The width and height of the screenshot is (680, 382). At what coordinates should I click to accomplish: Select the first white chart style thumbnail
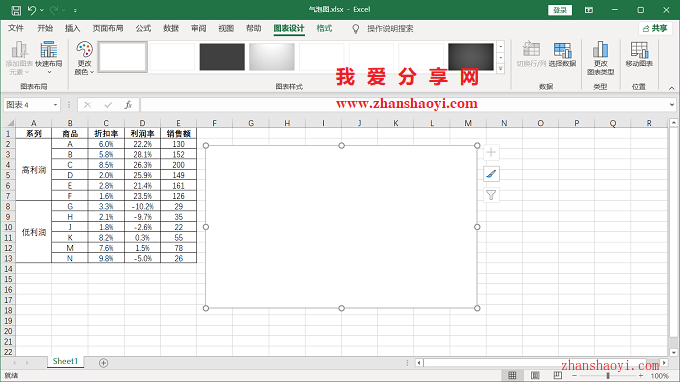pos(122,57)
